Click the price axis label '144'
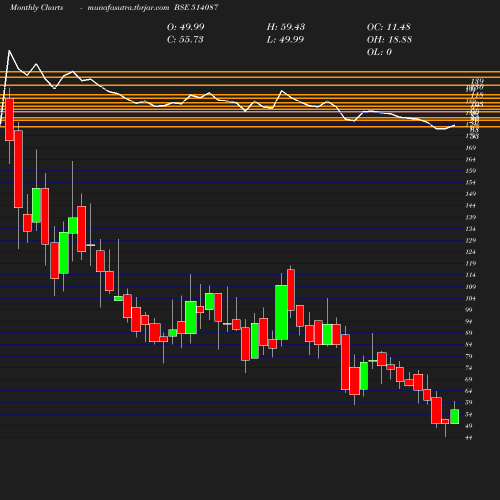 (471, 205)
